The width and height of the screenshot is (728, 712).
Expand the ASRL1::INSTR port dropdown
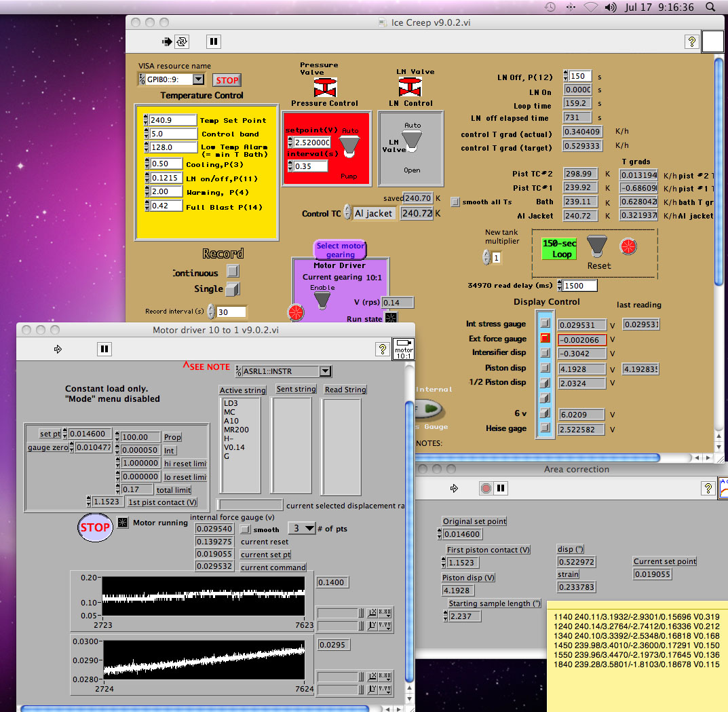pos(325,371)
